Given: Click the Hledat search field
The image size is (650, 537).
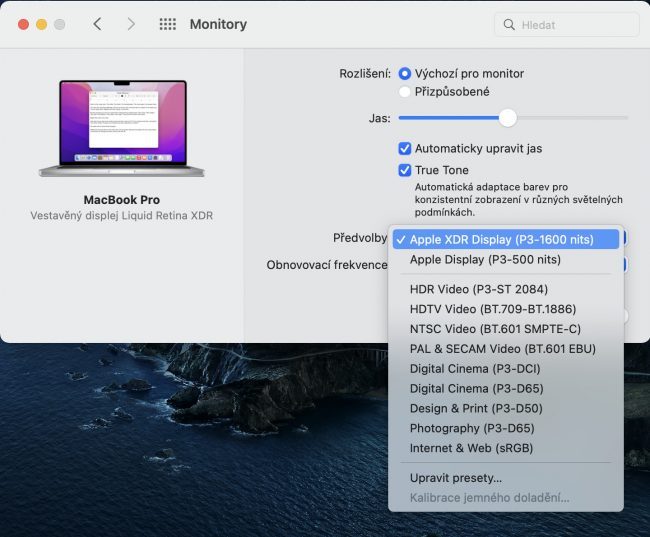Looking at the screenshot, I should 567,25.
